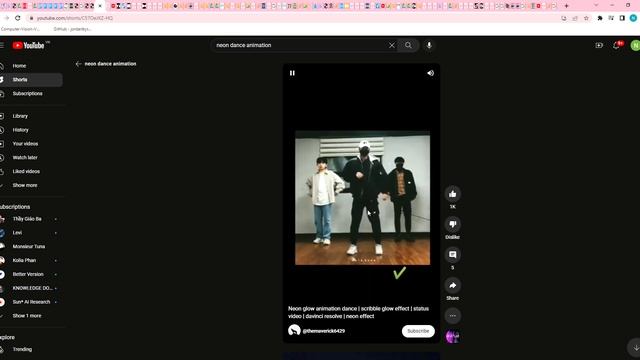Focus the YouTube search field
Image resolution: width=640 pixels, height=360 pixels.
click(300, 45)
